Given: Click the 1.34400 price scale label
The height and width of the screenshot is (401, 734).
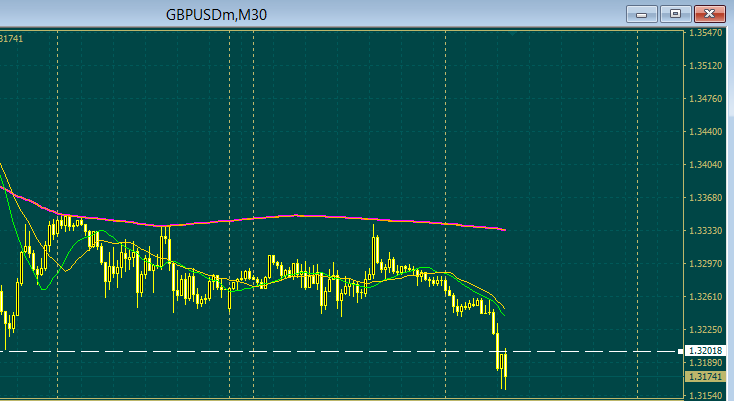Looking at the screenshot, I should (705, 131).
